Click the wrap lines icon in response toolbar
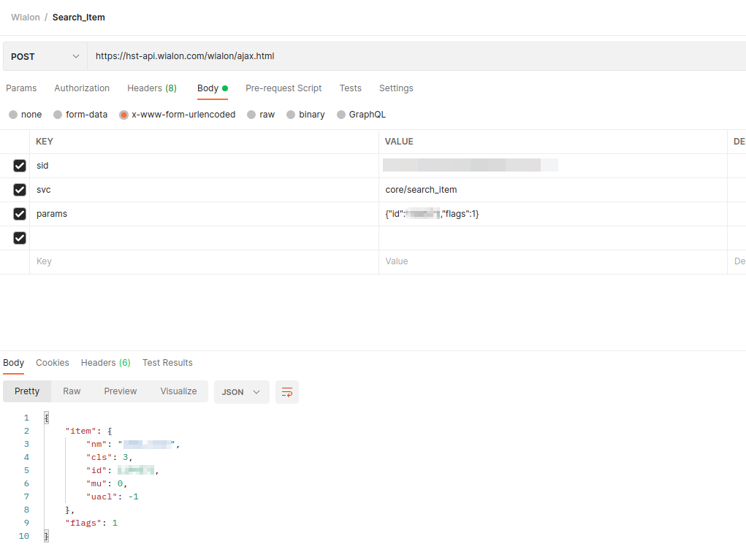Screen dimensions: 746x560 287,392
